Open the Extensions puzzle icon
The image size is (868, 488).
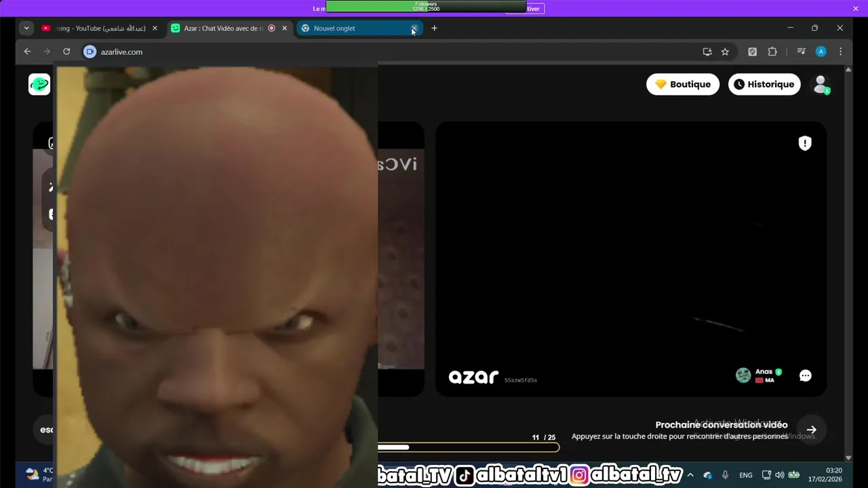(x=772, y=52)
